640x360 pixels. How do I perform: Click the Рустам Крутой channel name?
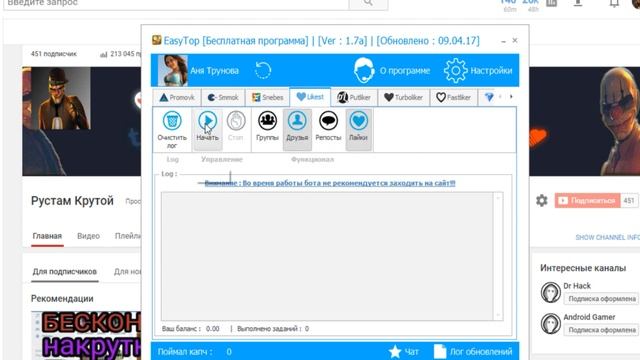pyautogui.click(x=72, y=201)
